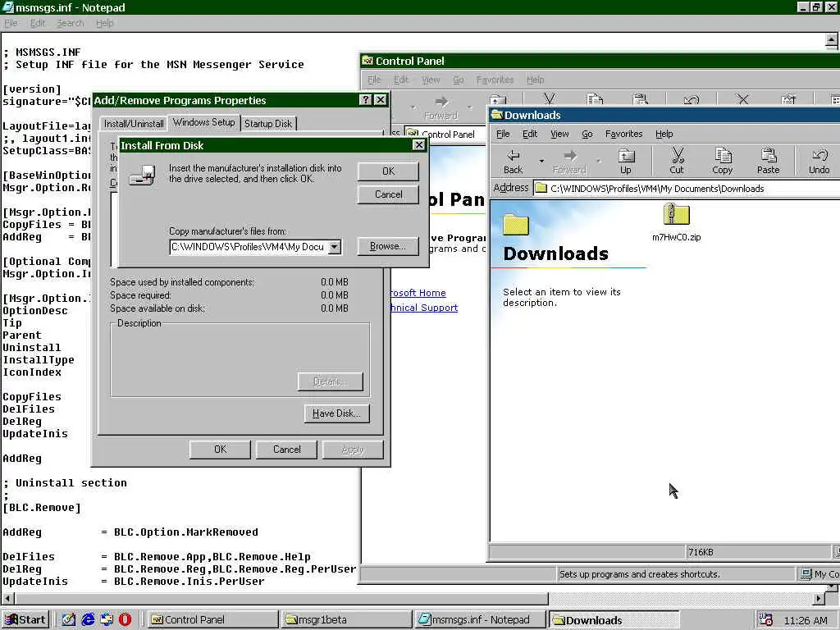The height and width of the screenshot is (630, 840).
Task: Click the scheduler icon in system tray
Action: pyautogui.click(x=766, y=620)
